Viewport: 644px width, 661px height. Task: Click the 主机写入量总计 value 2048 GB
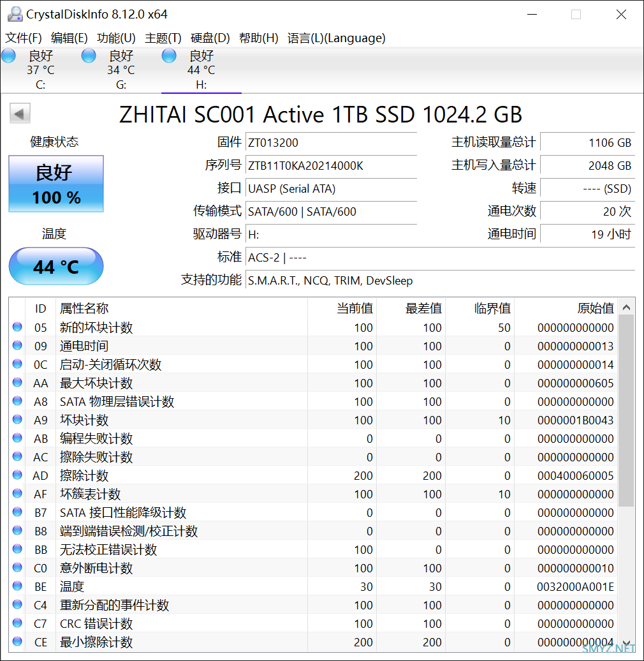pyautogui.click(x=588, y=166)
